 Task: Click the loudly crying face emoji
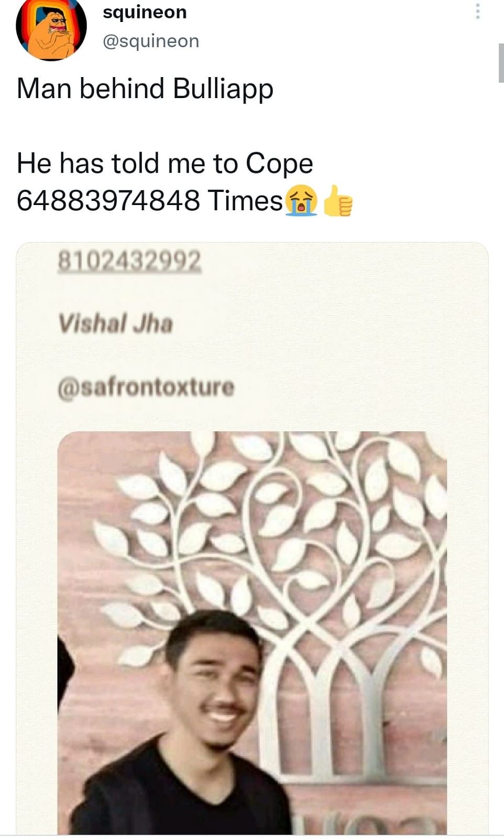[301, 200]
